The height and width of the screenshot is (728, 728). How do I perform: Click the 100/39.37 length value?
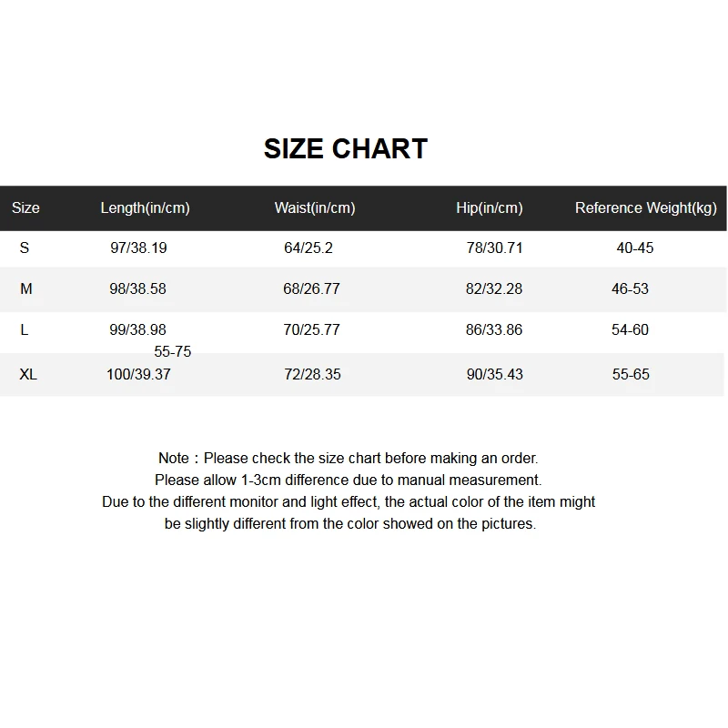click(x=138, y=374)
